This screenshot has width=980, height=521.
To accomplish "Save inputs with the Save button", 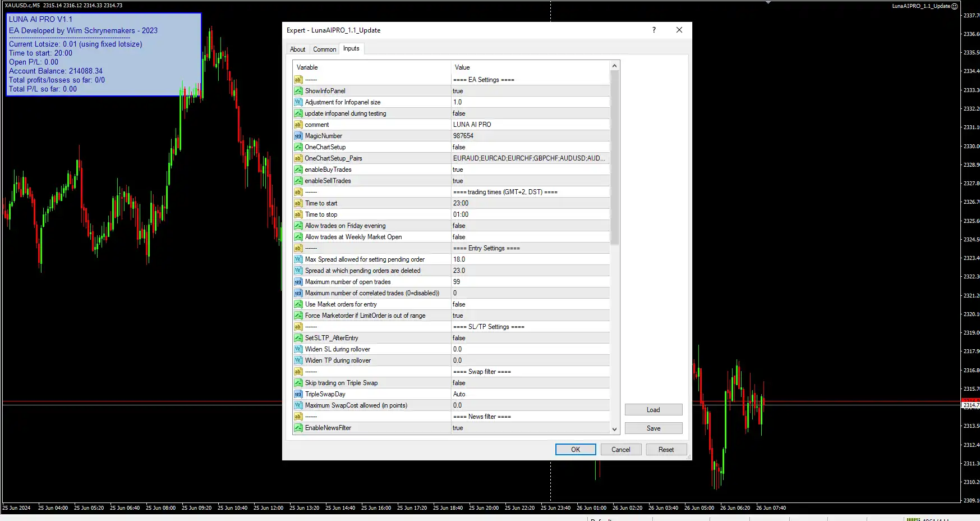I will click(654, 428).
